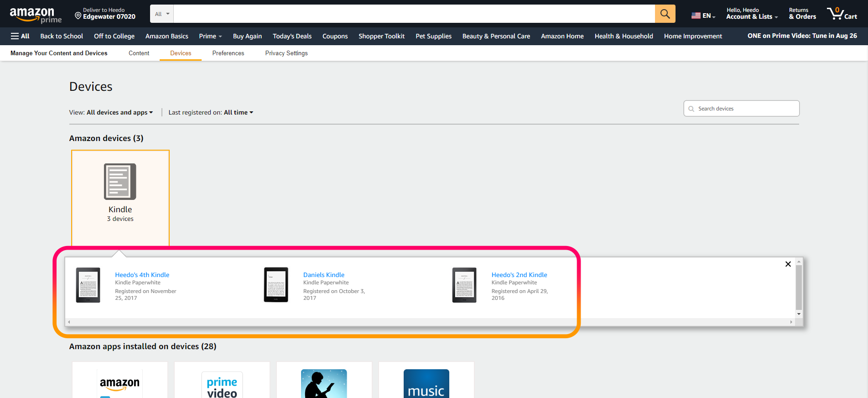Switch to the Devices tab
The height and width of the screenshot is (398, 868).
181,53
